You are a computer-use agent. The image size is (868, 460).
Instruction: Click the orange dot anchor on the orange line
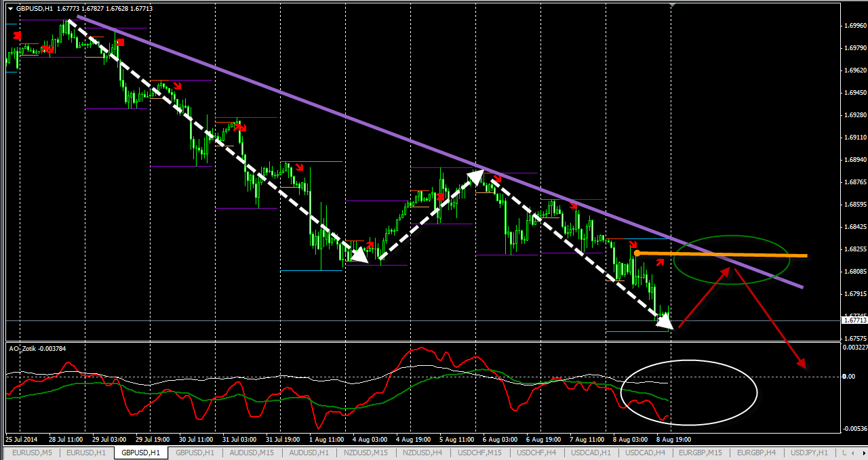coord(637,253)
